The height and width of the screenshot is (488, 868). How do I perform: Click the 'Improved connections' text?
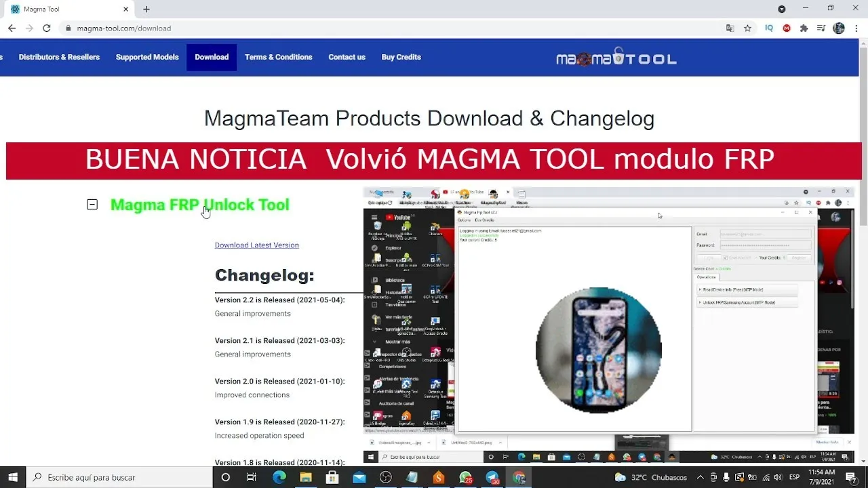pyautogui.click(x=252, y=394)
